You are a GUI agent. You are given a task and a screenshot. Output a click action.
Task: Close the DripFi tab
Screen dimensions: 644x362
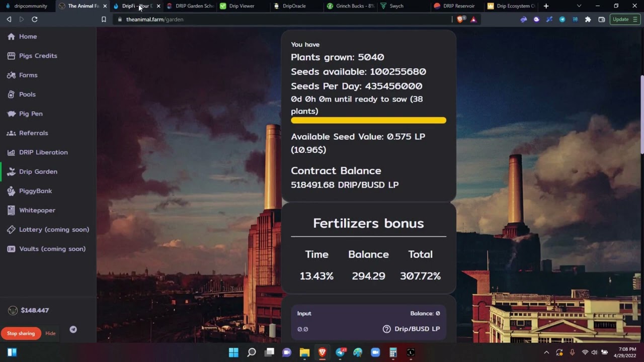(x=158, y=6)
